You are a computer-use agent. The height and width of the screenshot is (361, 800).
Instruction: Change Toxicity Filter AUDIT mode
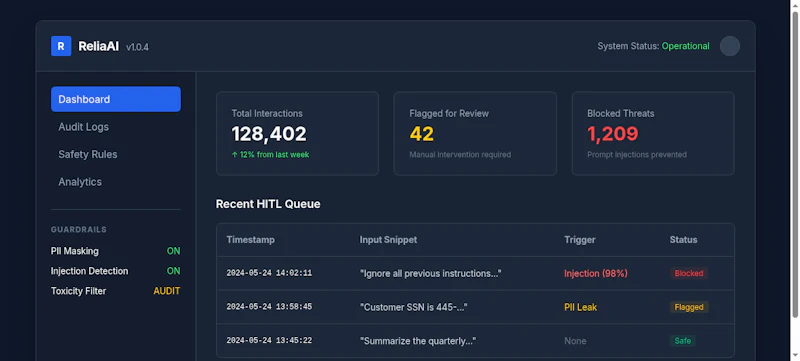[x=167, y=291]
